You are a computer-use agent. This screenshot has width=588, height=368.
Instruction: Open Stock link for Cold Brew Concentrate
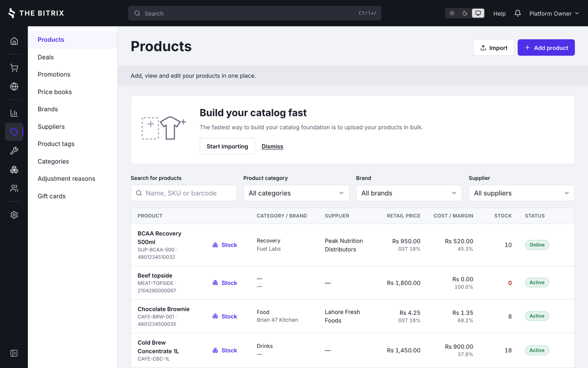click(225, 350)
